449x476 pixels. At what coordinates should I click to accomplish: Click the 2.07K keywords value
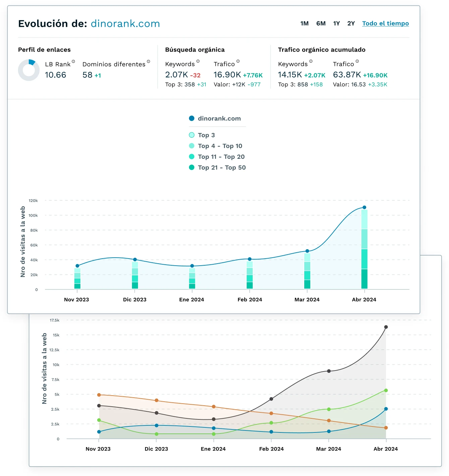tap(177, 75)
